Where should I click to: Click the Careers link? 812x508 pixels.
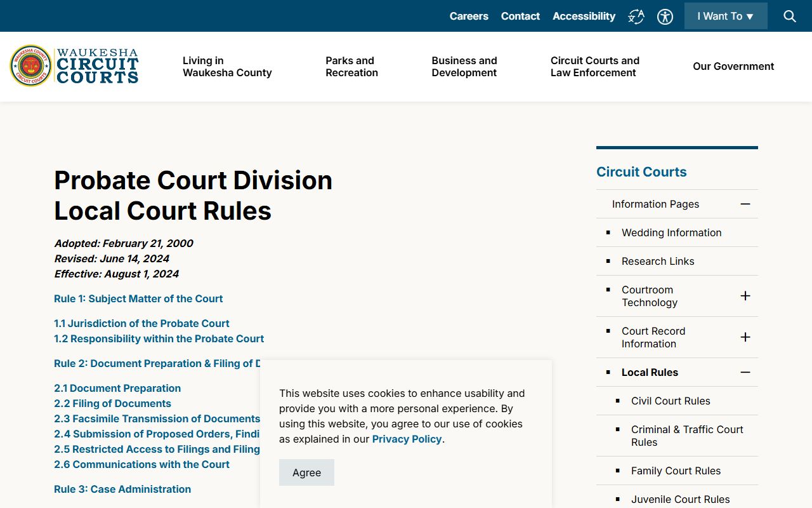coord(469,16)
